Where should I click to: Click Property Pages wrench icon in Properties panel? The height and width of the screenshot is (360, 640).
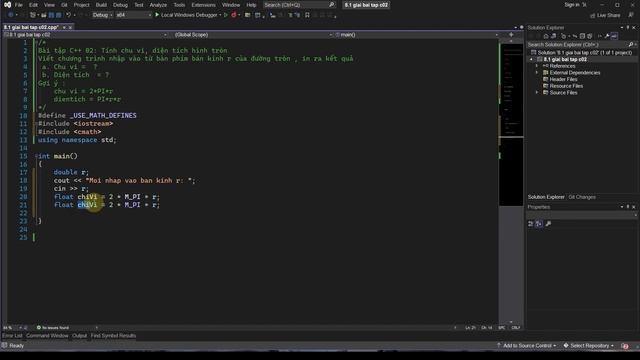tap(548, 224)
